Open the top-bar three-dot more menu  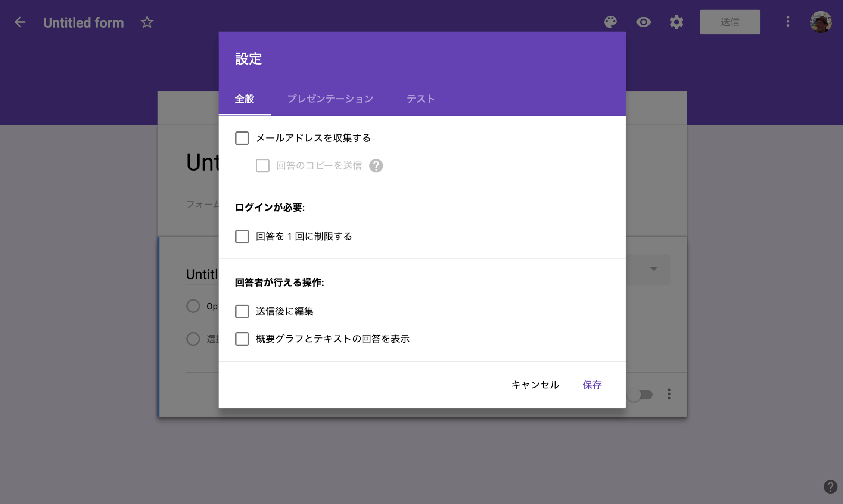(x=788, y=22)
